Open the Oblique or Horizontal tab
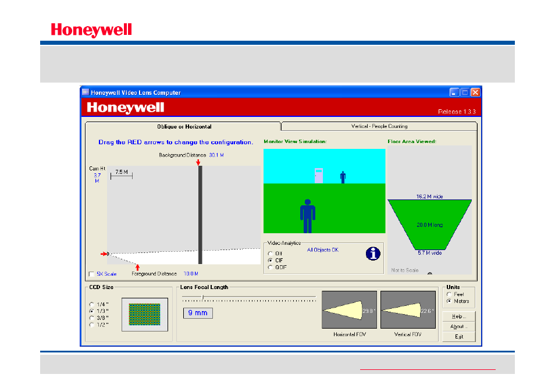 tap(183, 127)
